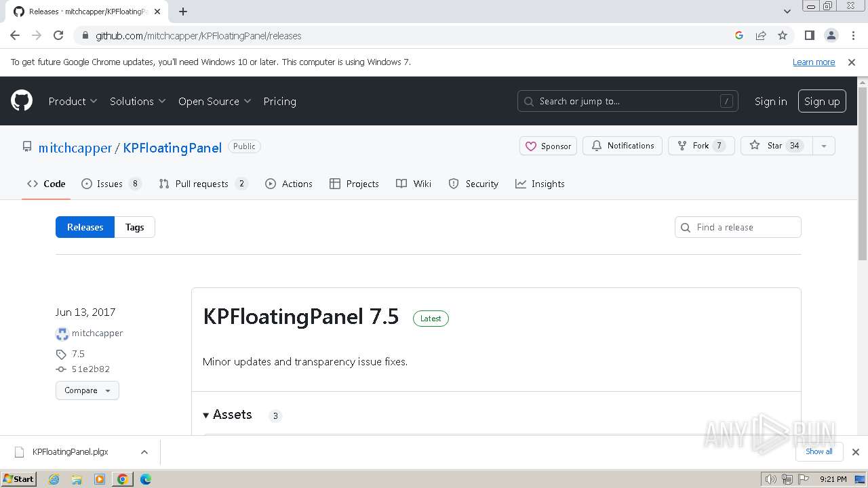Viewport: 868px width, 488px height.
Task: Open the Product navigation dropdown
Action: point(73,101)
